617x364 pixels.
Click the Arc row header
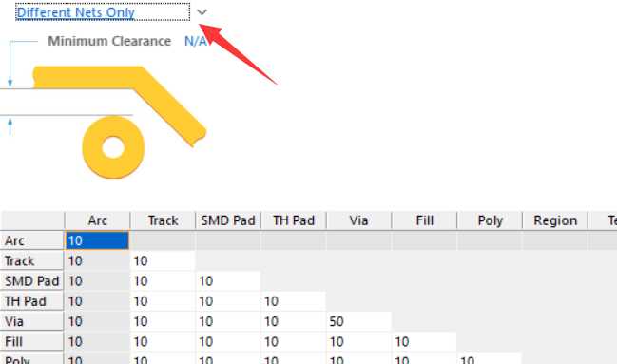point(32,240)
